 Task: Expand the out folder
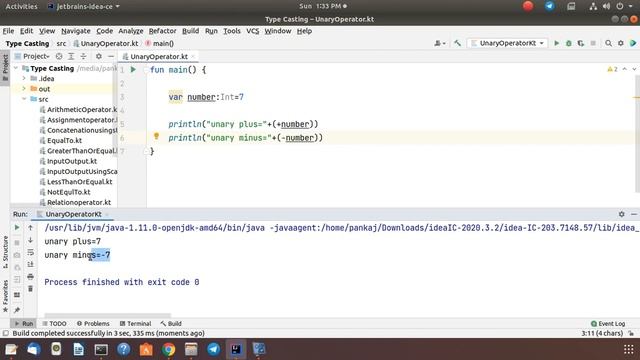24,89
